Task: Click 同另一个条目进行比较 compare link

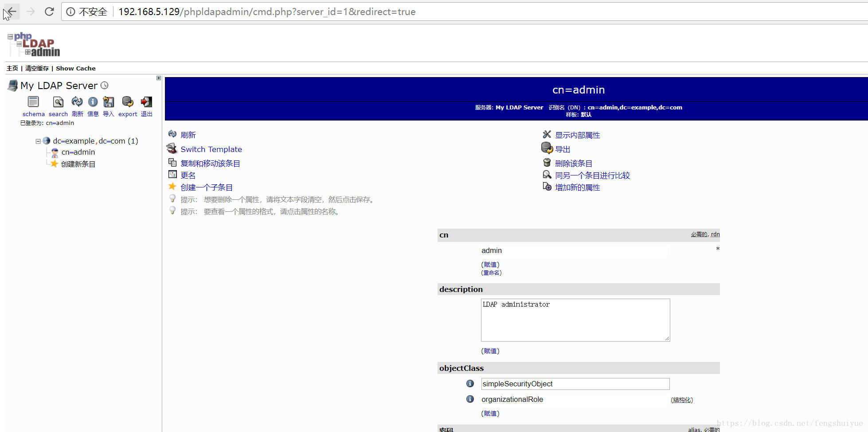Action: click(x=592, y=175)
